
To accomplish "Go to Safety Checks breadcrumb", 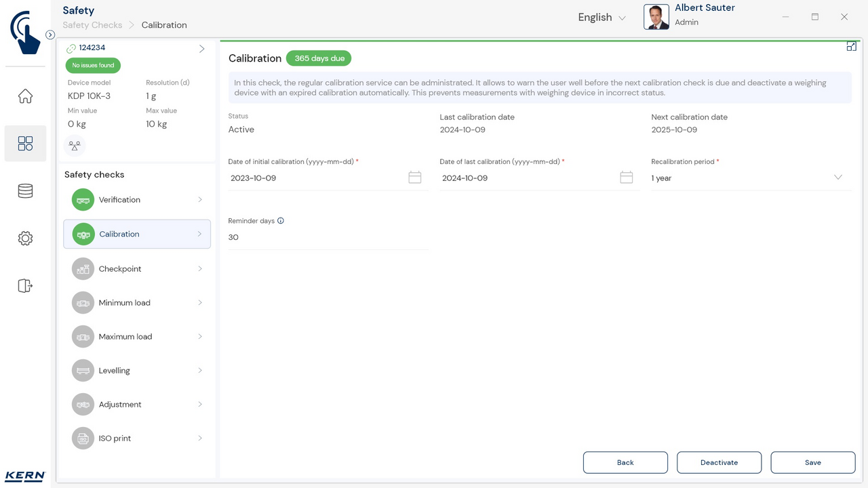I will [92, 25].
